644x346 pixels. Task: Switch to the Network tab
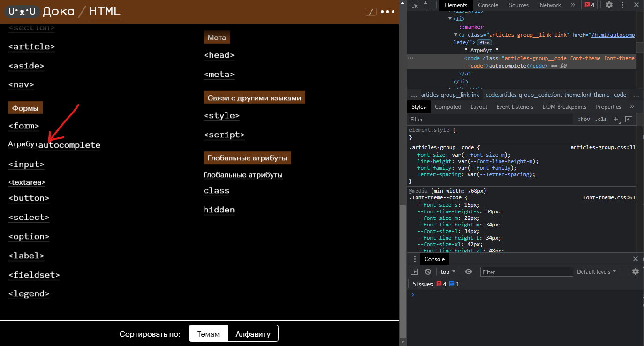[550, 5]
